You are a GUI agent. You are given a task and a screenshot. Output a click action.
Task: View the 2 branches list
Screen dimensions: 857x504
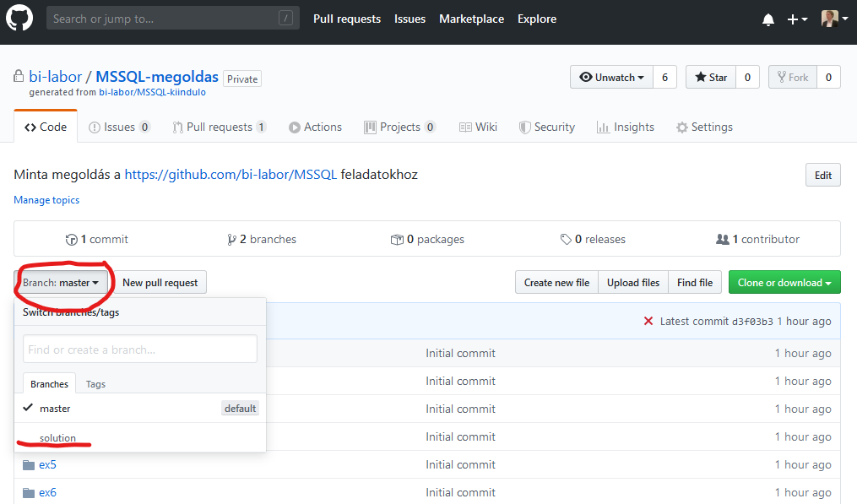(262, 239)
